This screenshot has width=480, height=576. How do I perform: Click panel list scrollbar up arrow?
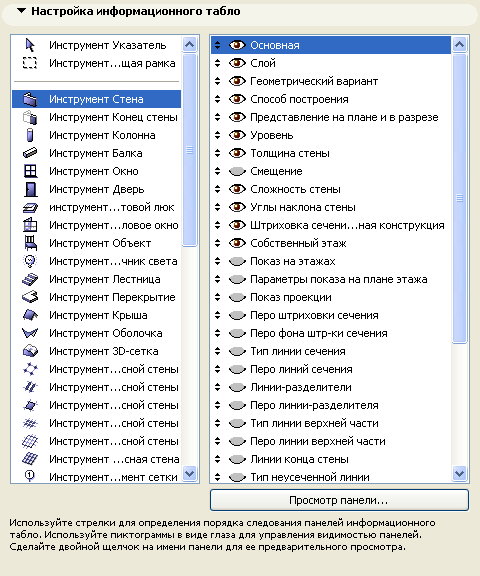(x=459, y=45)
